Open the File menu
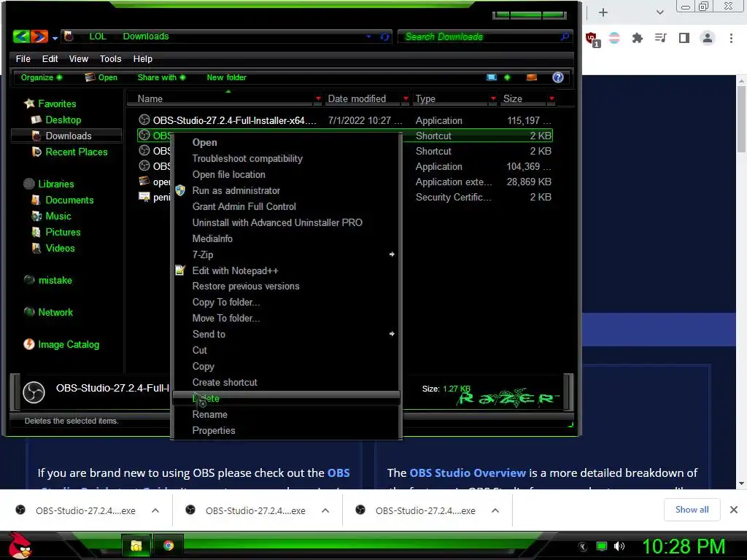747x560 pixels. click(x=23, y=58)
